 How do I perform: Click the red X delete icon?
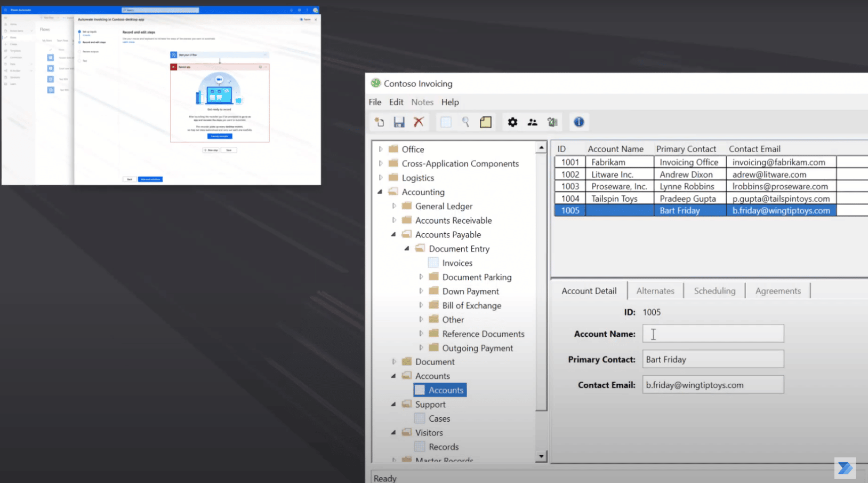pos(419,122)
